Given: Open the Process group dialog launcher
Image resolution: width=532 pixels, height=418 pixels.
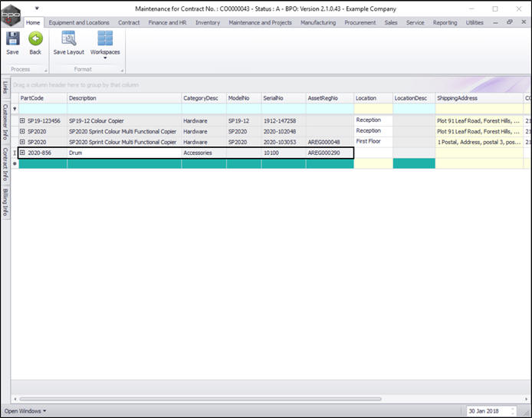Looking at the screenshot, I should tap(46, 71).
